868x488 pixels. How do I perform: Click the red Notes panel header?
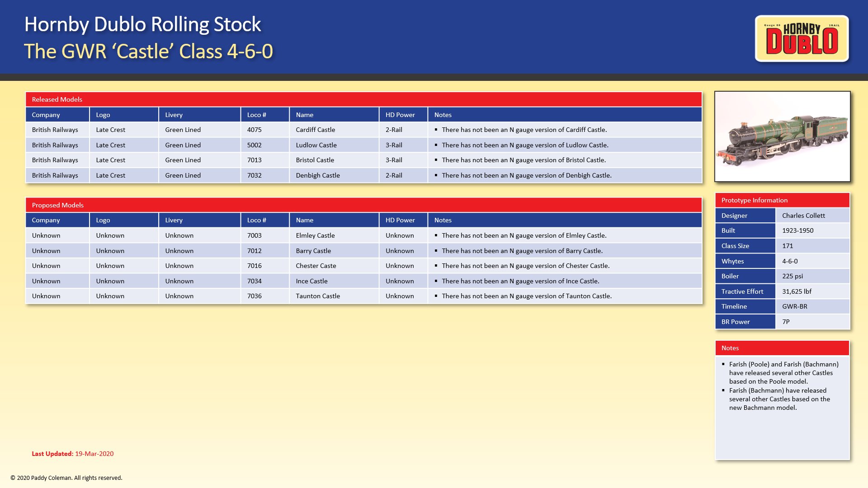click(x=782, y=348)
